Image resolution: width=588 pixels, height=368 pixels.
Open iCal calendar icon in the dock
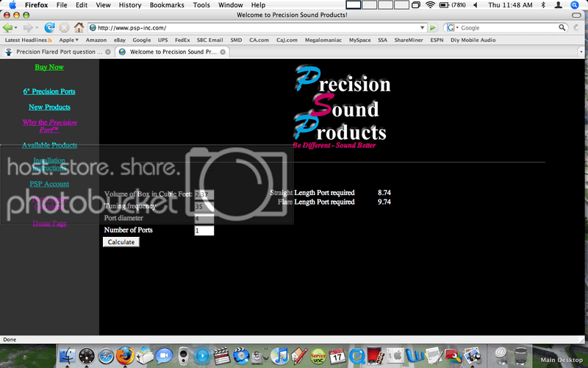tap(337, 355)
